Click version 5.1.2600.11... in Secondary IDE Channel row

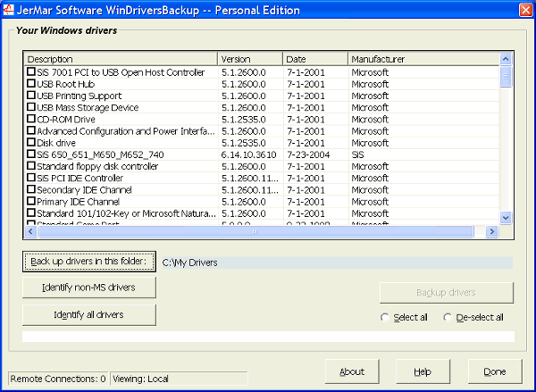249,190
